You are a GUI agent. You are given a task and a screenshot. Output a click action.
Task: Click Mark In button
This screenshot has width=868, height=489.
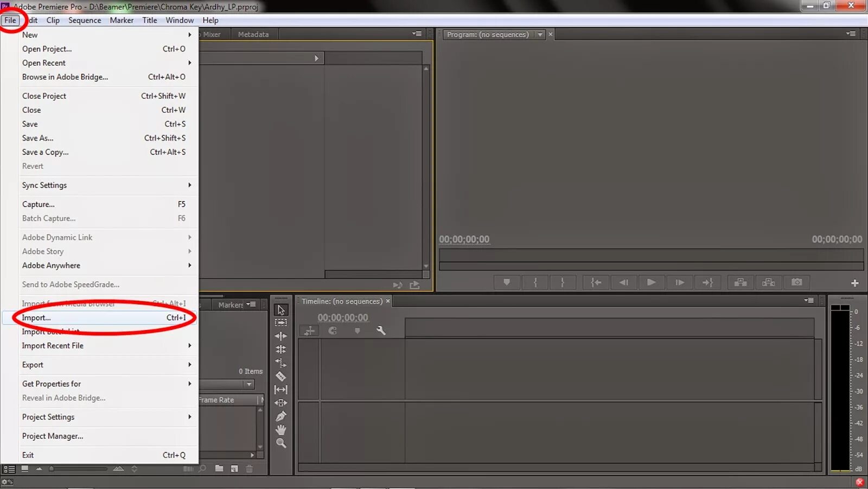pos(535,282)
